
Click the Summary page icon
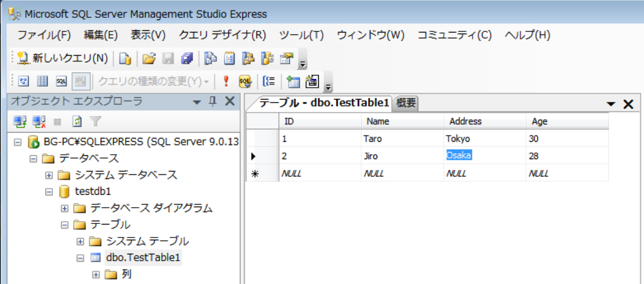click(x=229, y=59)
